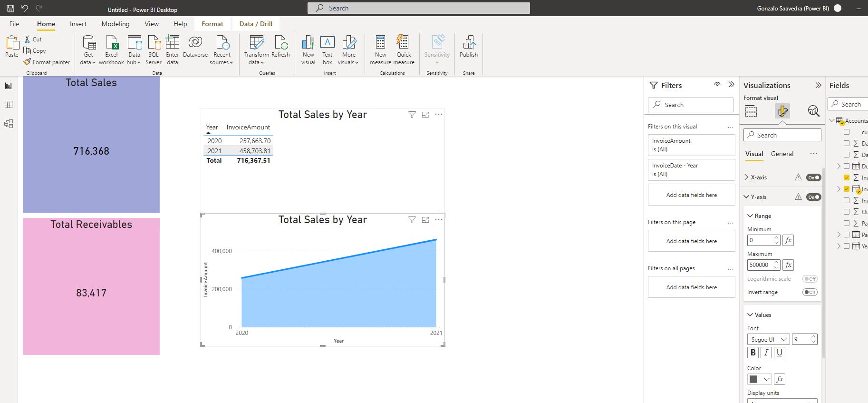Open Excel workbook data source
868x403 pixels.
(x=111, y=50)
